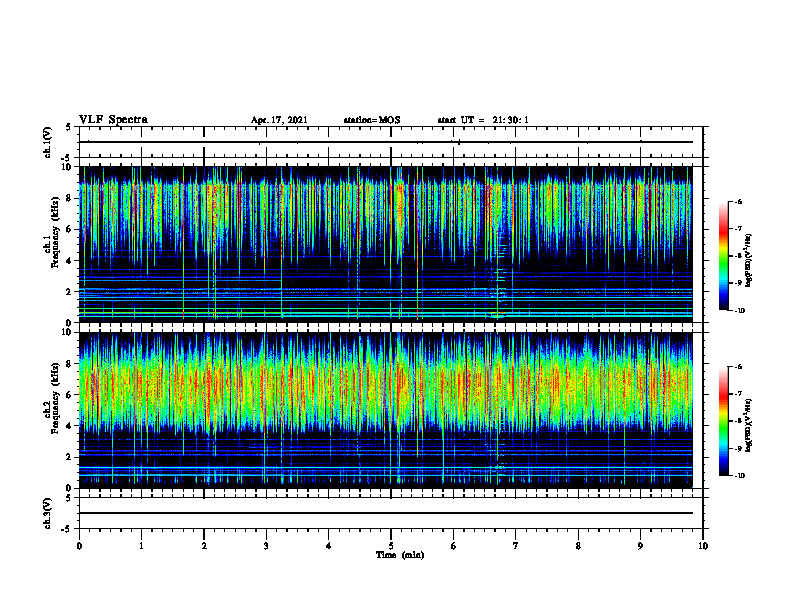Click the ch.1 color scale bar
Screen dimensions: 792x612
tap(723, 256)
